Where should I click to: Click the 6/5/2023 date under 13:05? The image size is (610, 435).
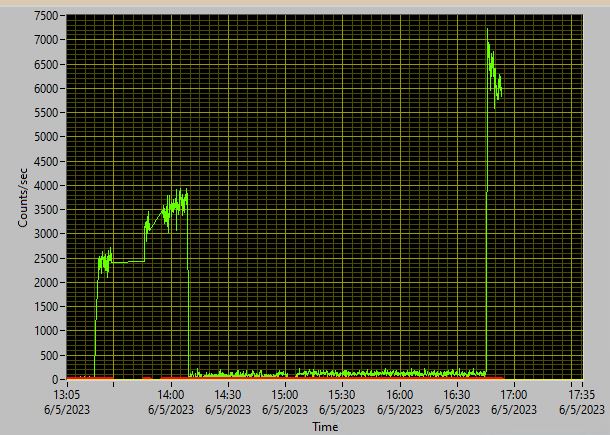click(x=67, y=410)
